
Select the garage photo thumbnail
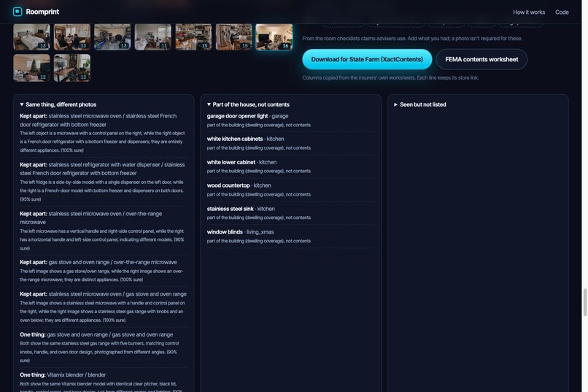112,36
